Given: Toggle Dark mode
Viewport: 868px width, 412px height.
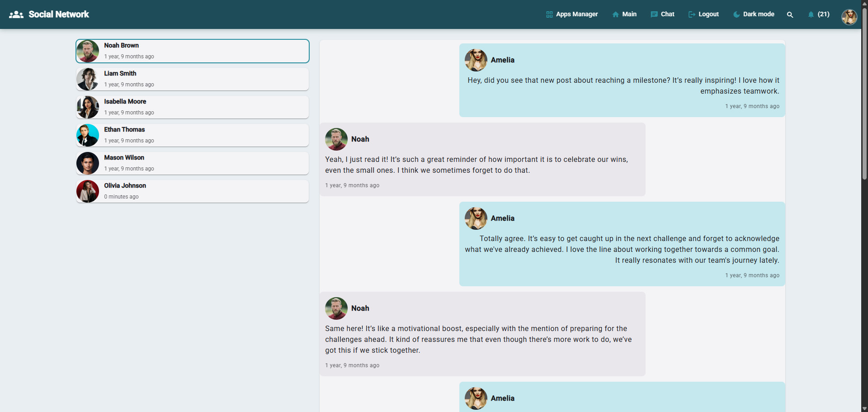Looking at the screenshot, I should [754, 14].
